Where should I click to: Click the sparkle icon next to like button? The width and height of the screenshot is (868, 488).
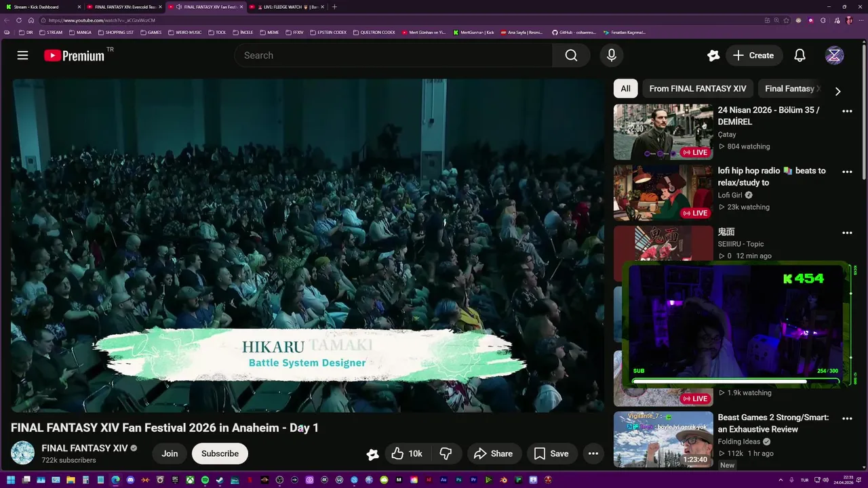[x=372, y=454]
